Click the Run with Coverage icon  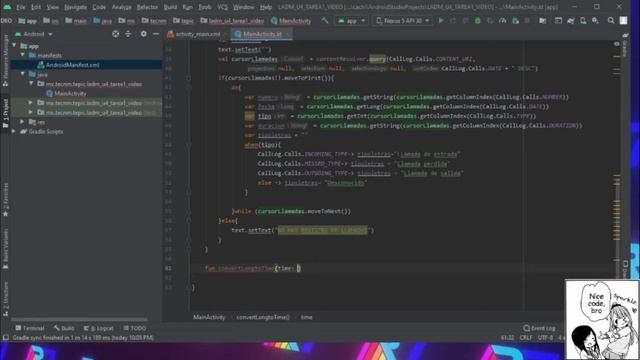pyautogui.click(x=489, y=20)
